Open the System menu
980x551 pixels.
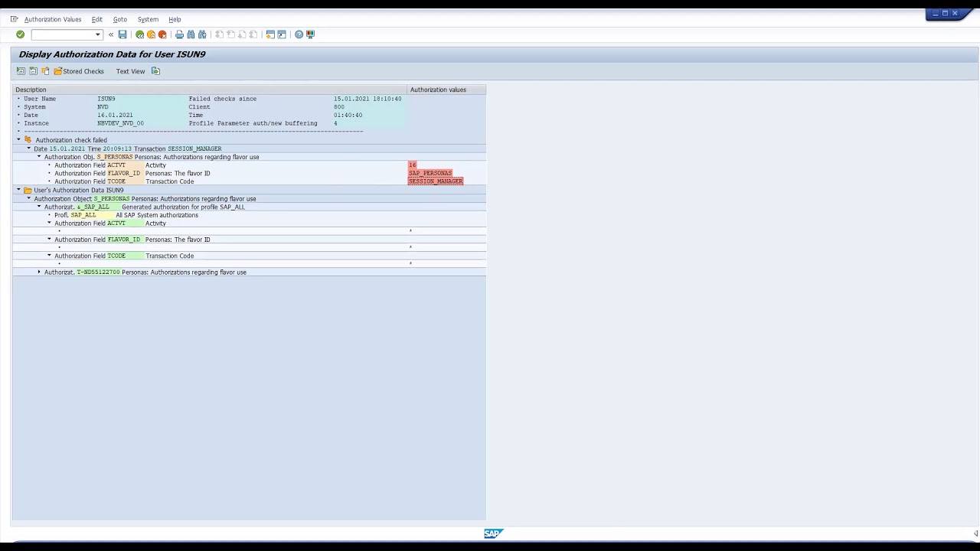(x=148, y=19)
